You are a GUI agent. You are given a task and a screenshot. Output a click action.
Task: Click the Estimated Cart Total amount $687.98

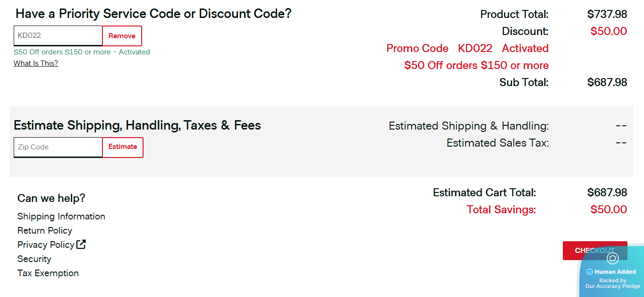click(x=607, y=192)
